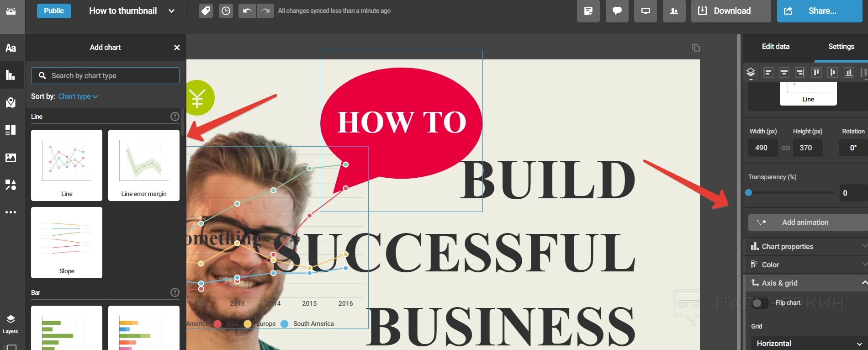Open the version history clock icon
This screenshot has height=350, width=868.
point(226,11)
